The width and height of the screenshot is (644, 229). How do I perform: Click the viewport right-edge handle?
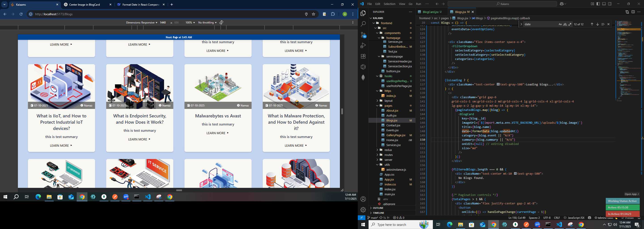pyautogui.click(x=342, y=111)
